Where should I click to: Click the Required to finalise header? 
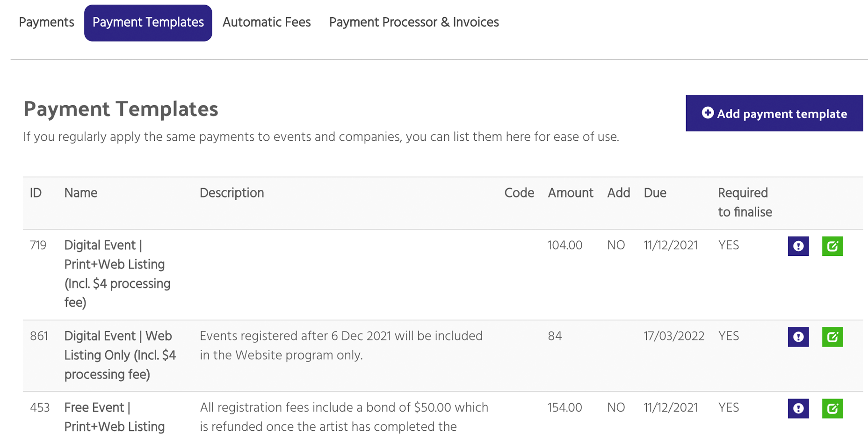click(745, 203)
